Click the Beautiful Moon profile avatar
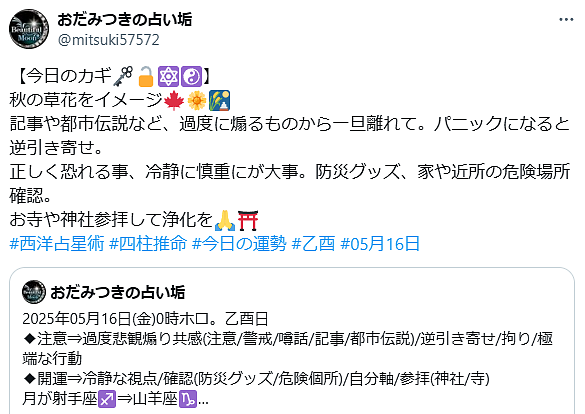The width and height of the screenshot is (585, 414). 29,29
